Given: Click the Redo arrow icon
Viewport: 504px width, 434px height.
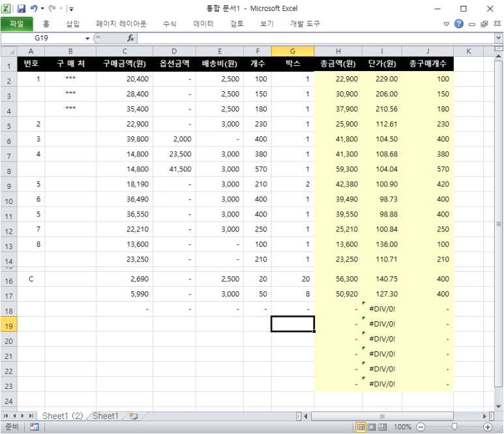Looking at the screenshot, I should (x=52, y=8).
